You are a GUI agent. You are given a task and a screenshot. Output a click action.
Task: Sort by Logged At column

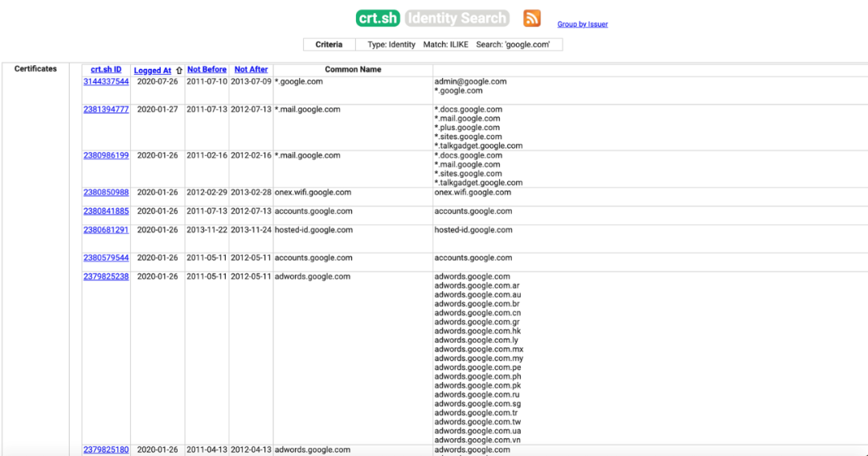(x=152, y=70)
